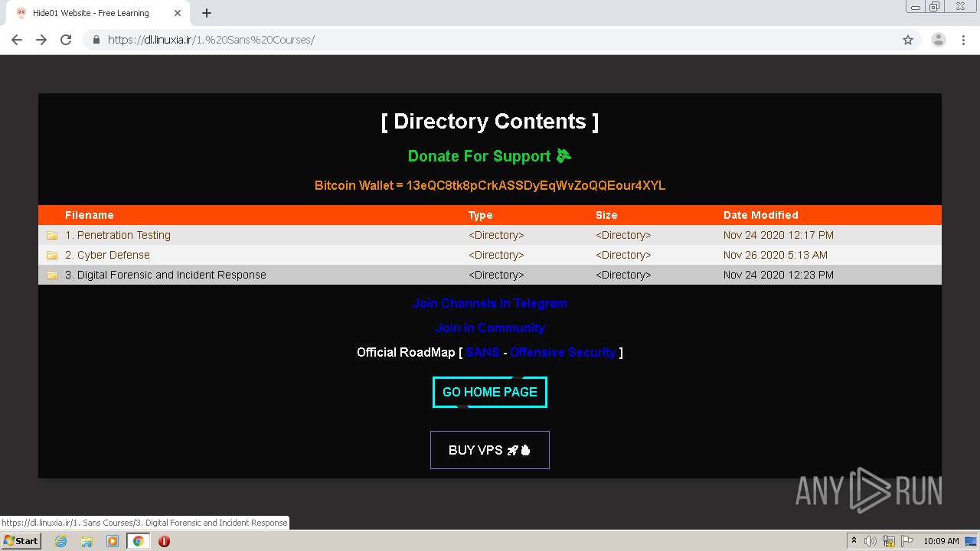Click the Type column header

[481, 215]
